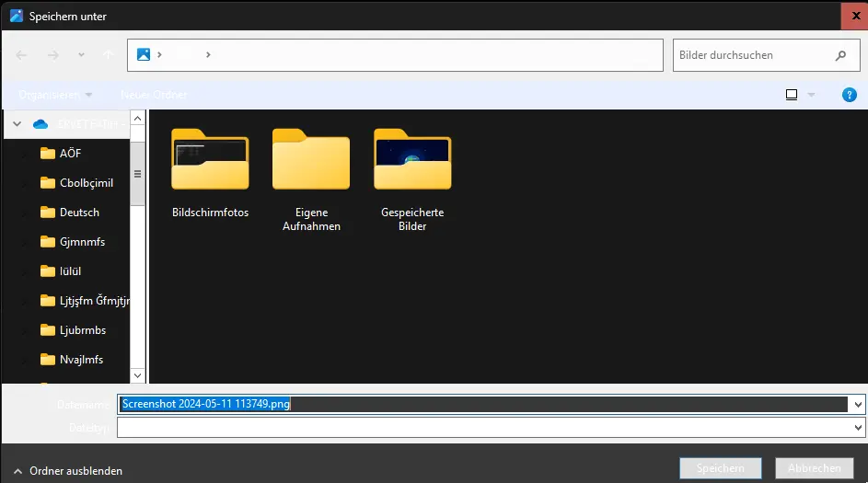868x483 pixels.
Task: Click the Forward navigation arrow
Action: click(x=53, y=55)
